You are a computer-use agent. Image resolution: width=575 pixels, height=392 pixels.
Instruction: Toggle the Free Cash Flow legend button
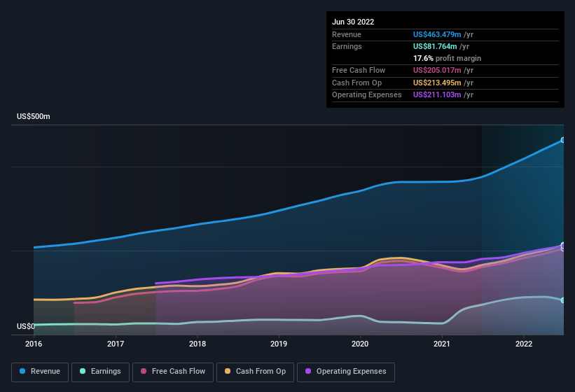173,372
